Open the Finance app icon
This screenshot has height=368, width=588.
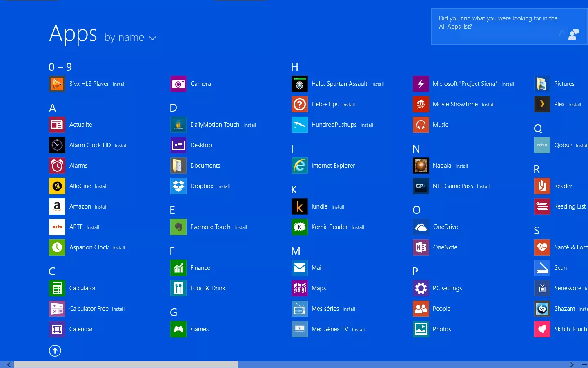click(x=178, y=268)
